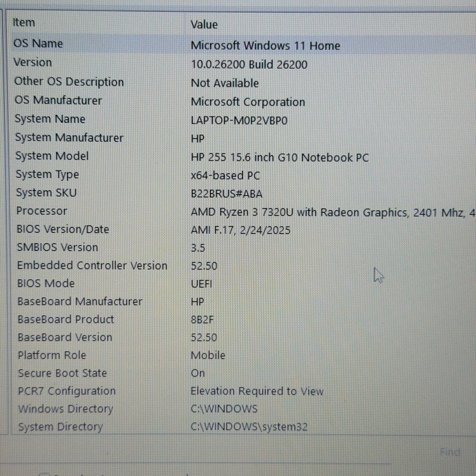Select value 8B2F
The height and width of the screenshot is (476, 476).
(x=202, y=320)
